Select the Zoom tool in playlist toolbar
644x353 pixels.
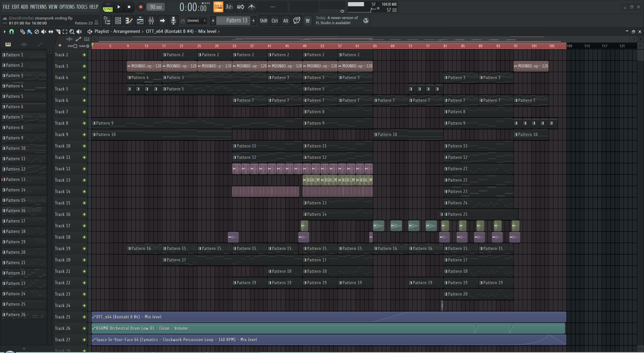click(72, 32)
